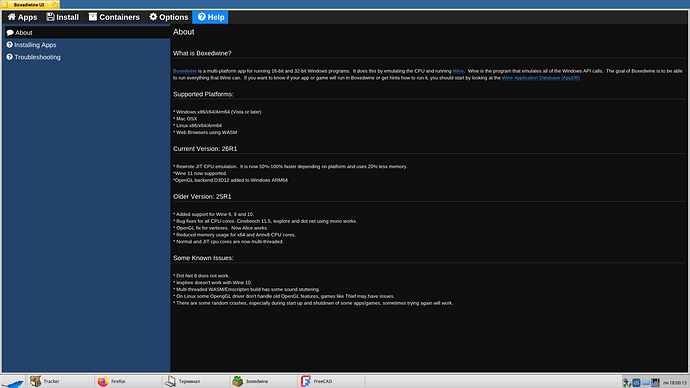Click 'Added support for Wine 6, 9 and 10' line

click(213, 214)
